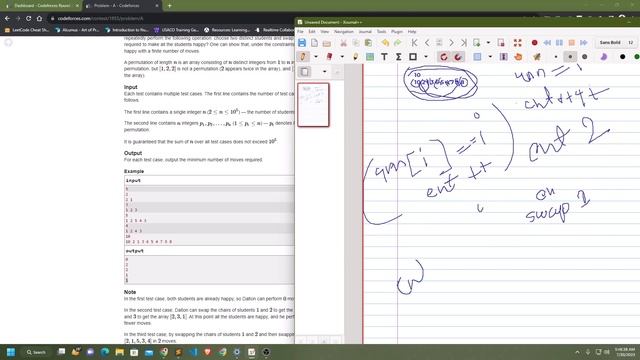This screenshot has width=640, height=360.
Task: Select the thick line thickness
Action: pos(584,57)
